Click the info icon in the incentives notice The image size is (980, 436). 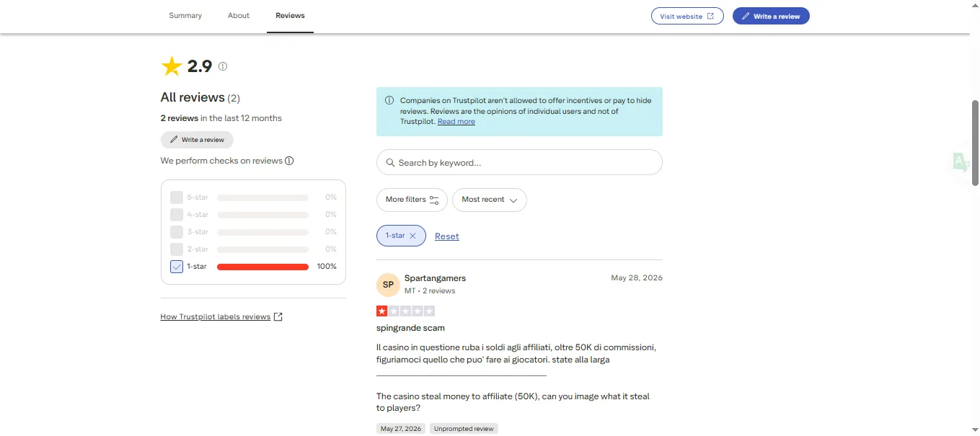[x=389, y=101]
